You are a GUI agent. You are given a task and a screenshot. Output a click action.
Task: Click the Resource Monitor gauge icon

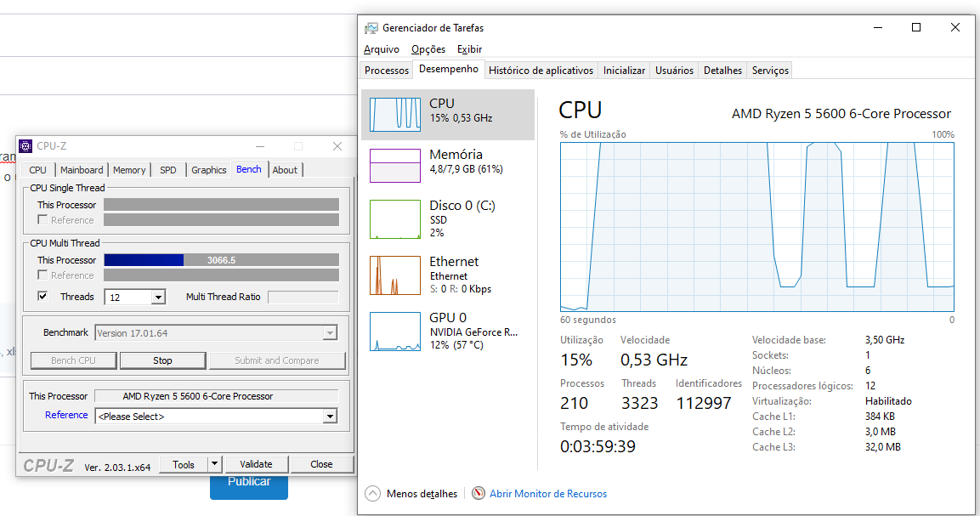(479, 494)
